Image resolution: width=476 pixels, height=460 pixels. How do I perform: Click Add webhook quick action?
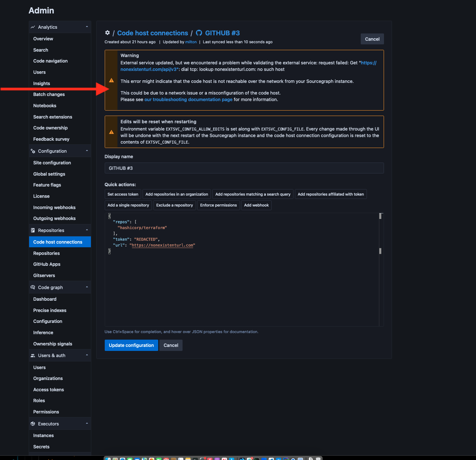(256, 205)
